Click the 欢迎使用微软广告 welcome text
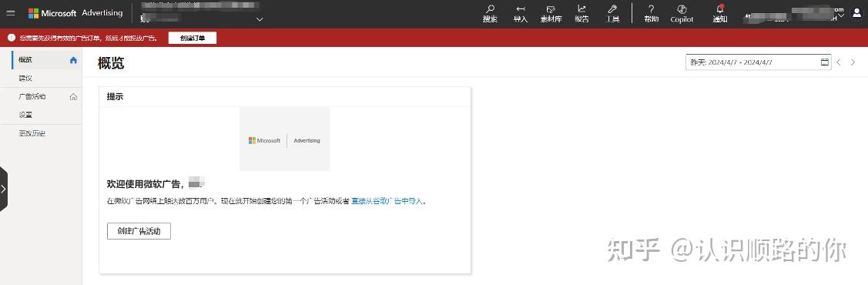Image resolution: width=868 pixels, height=285 pixels. (145, 183)
